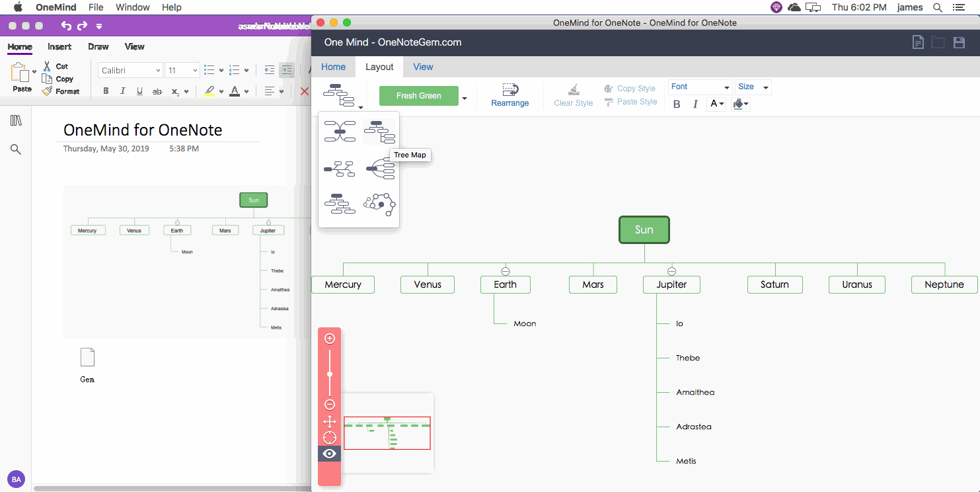
Task: Select the Sun root node
Action: tap(644, 229)
